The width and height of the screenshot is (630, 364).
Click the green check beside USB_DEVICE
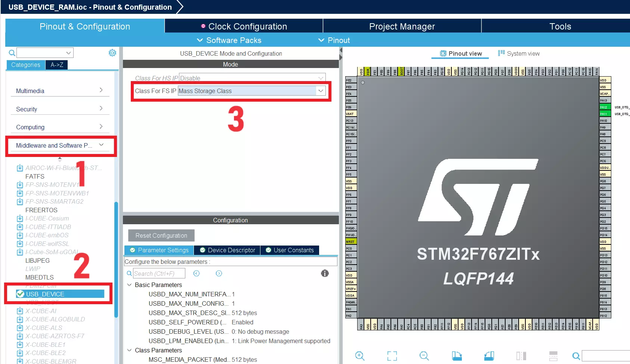click(20, 294)
